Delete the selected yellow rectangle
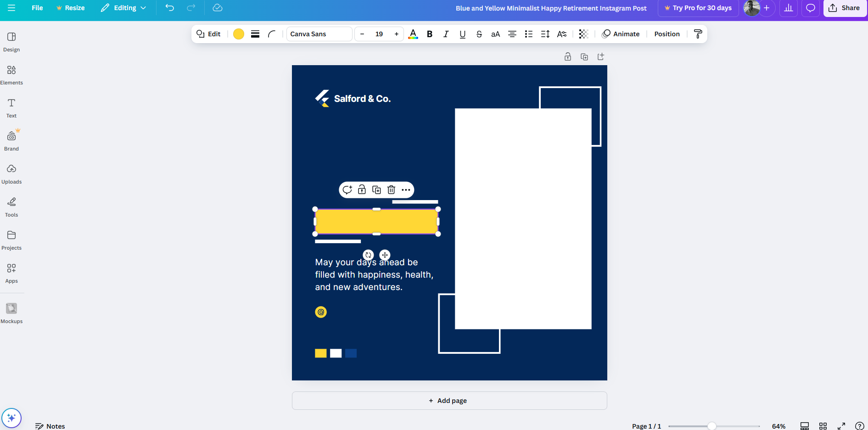This screenshot has height=430, width=868. coord(392,190)
